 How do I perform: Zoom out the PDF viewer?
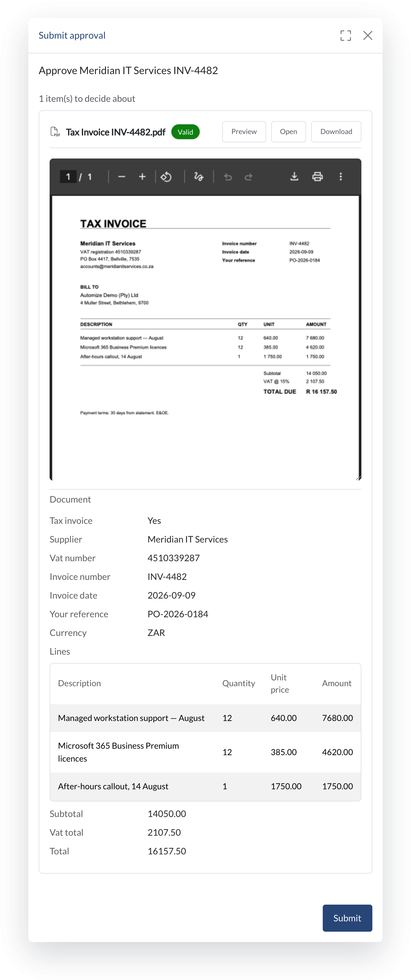click(122, 177)
